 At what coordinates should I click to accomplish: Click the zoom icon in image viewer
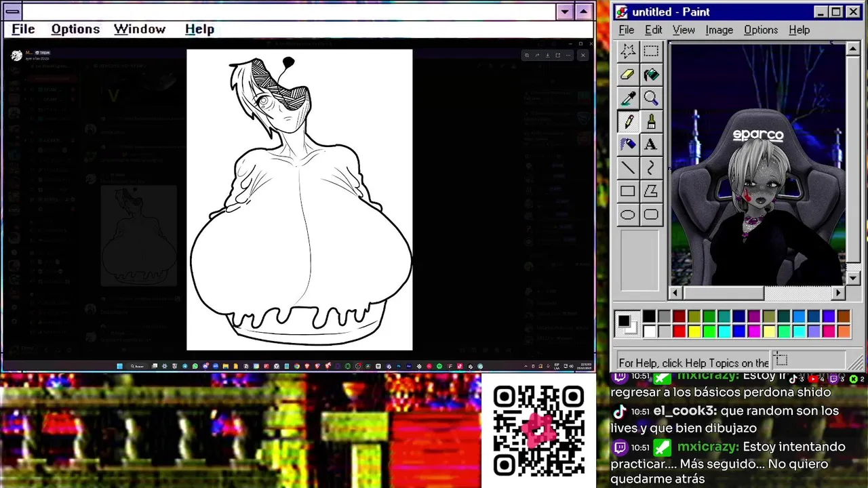527,56
